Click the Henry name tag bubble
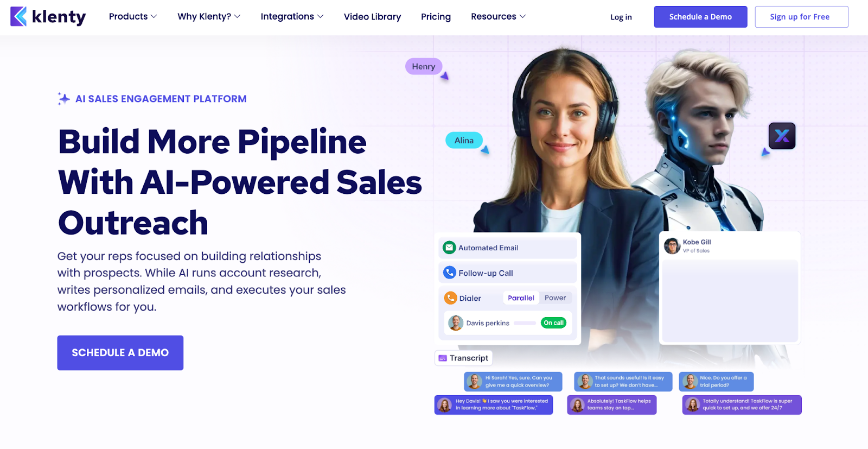Viewport: 868px width, 449px height. coord(424,66)
